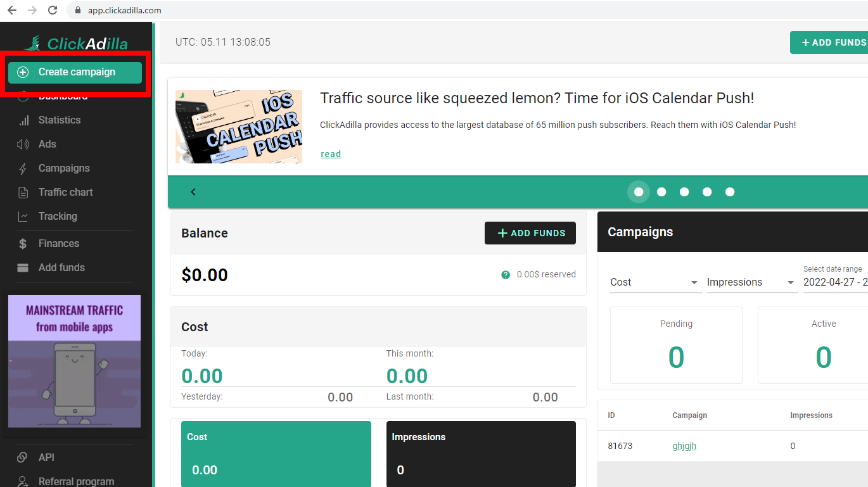Open the Impressions dropdown in Campaigns panel
This screenshot has height=487, width=868.
tap(751, 282)
